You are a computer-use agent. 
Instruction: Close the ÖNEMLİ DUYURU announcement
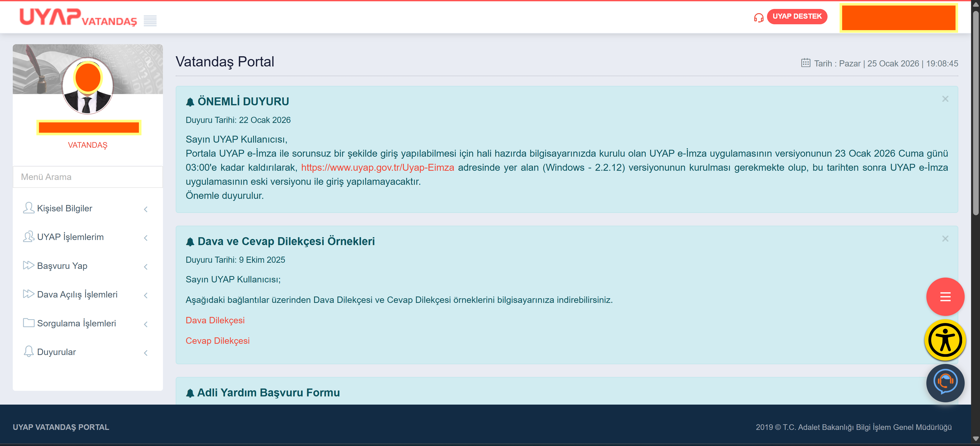tap(945, 99)
